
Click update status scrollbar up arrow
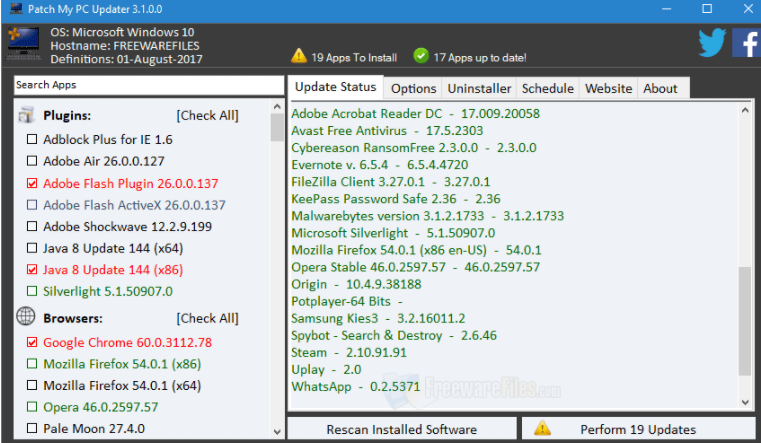[745, 111]
